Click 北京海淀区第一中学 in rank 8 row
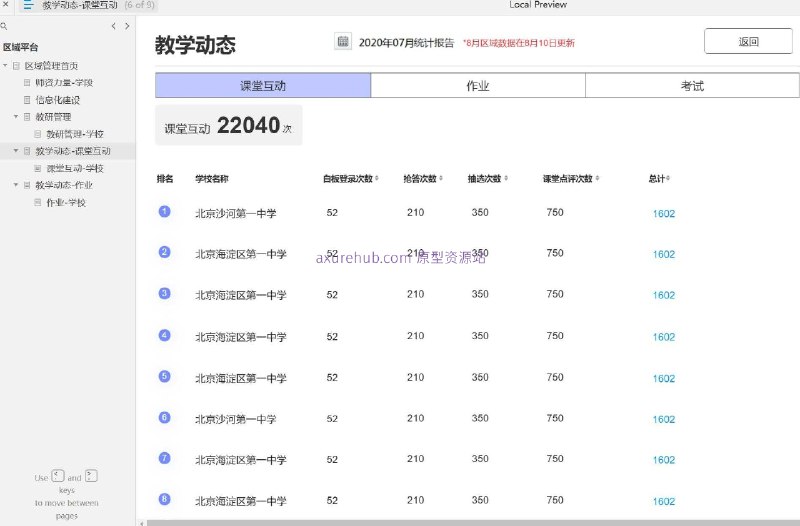The height and width of the screenshot is (526, 800). [x=241, y=502]
